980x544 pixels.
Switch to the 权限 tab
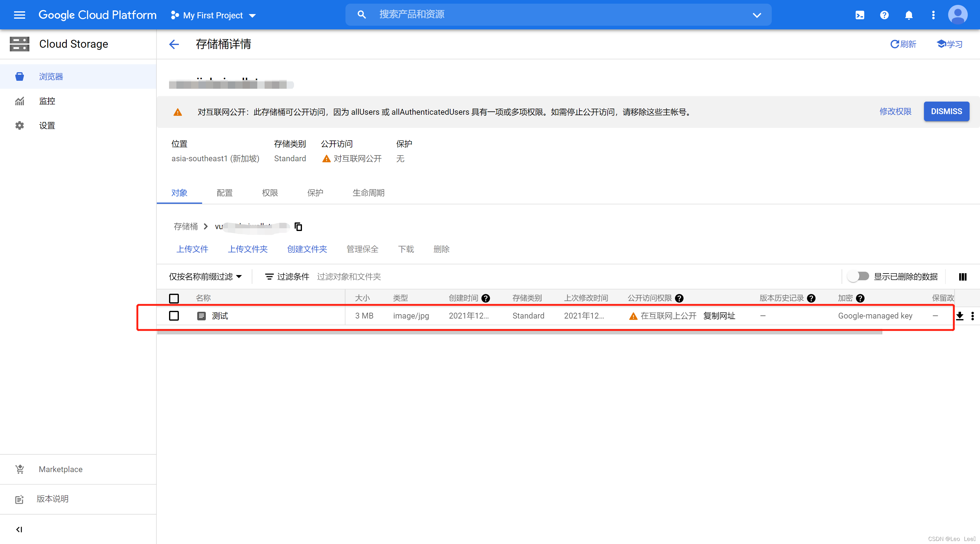(x=270, y=193)
